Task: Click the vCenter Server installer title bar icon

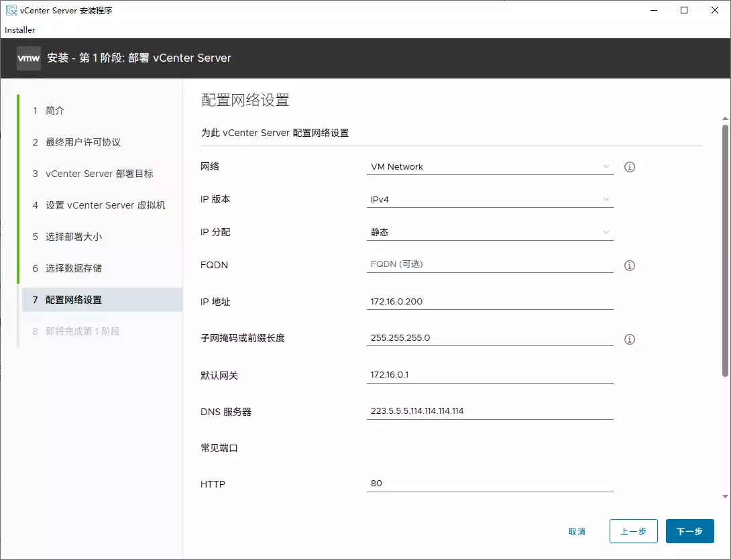Action: 11,10
